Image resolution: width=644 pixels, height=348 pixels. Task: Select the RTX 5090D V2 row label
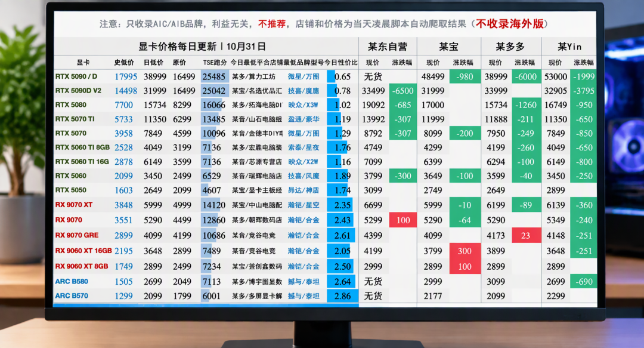pyautogui.click(x=78, y=91)
